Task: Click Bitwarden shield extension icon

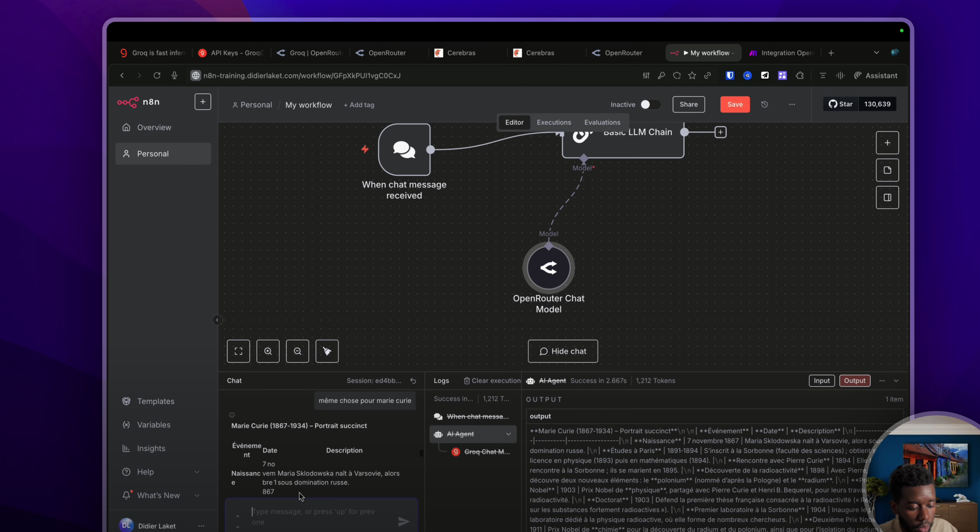Action: pos(730,76)
